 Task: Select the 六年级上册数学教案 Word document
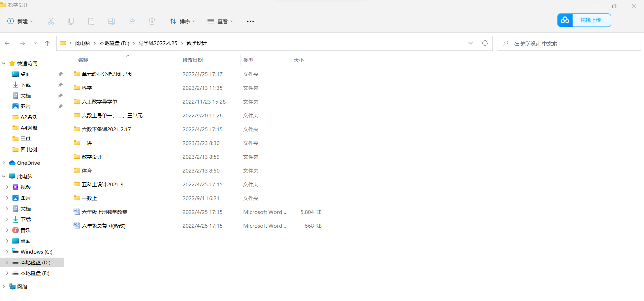tap(104, 212)
